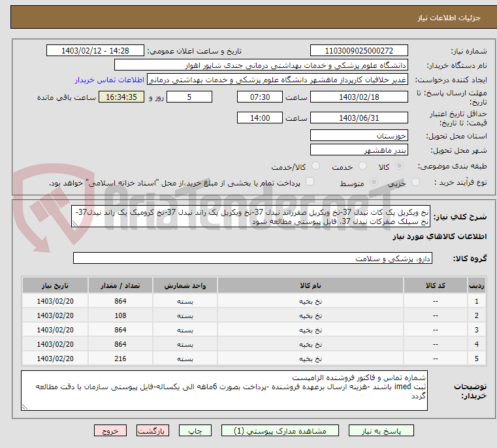Click the general description text area شرح کلی نیاز
The height and width of the screenshot is (448, 497).
click(x=251, y=217)
